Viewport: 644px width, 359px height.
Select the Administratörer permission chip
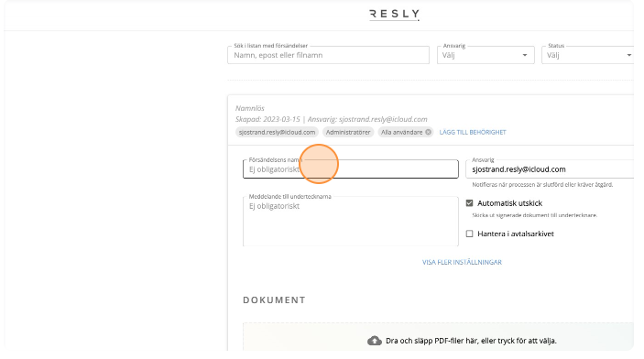point(348,132)
